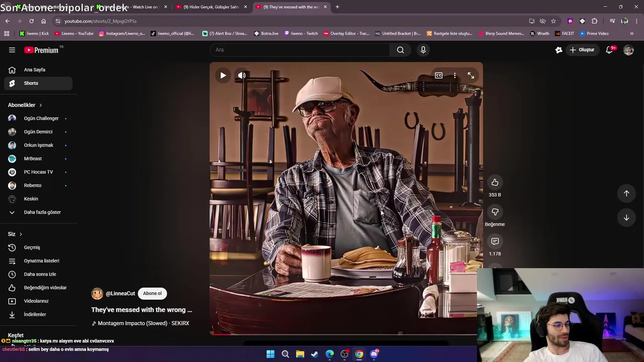Screen dimensions: 644x362
Task: Open File Explorer from taskbar
Action: pos(300,354)
